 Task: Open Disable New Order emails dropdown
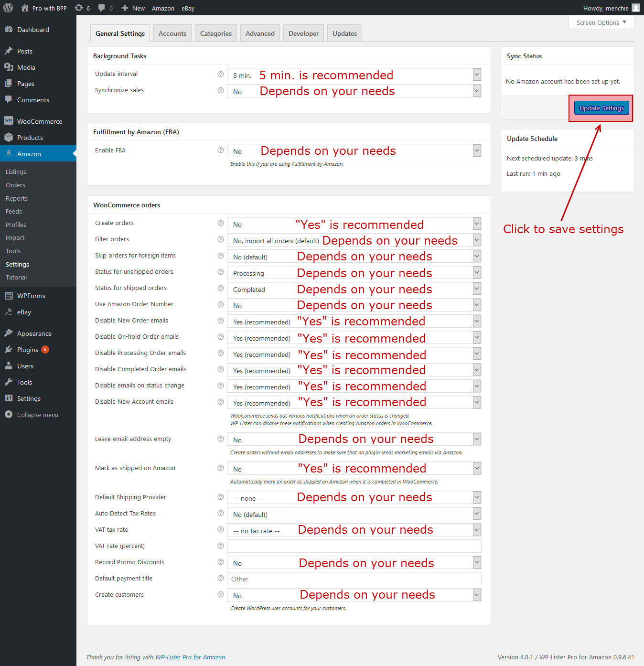pyautogui.click(x=354, y=321)
